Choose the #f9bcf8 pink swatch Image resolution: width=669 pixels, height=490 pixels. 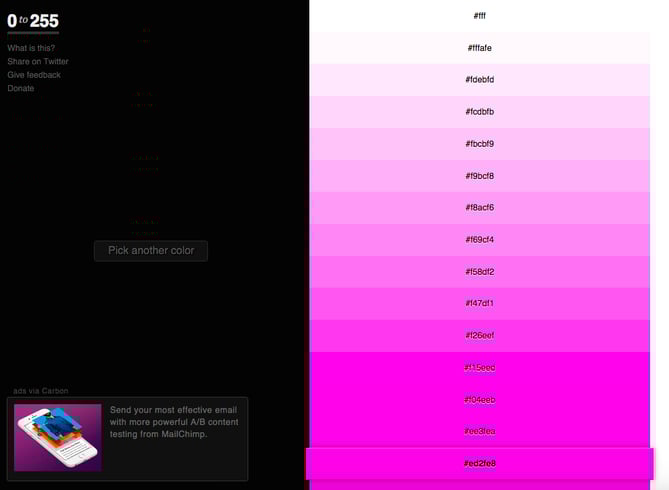480,176
